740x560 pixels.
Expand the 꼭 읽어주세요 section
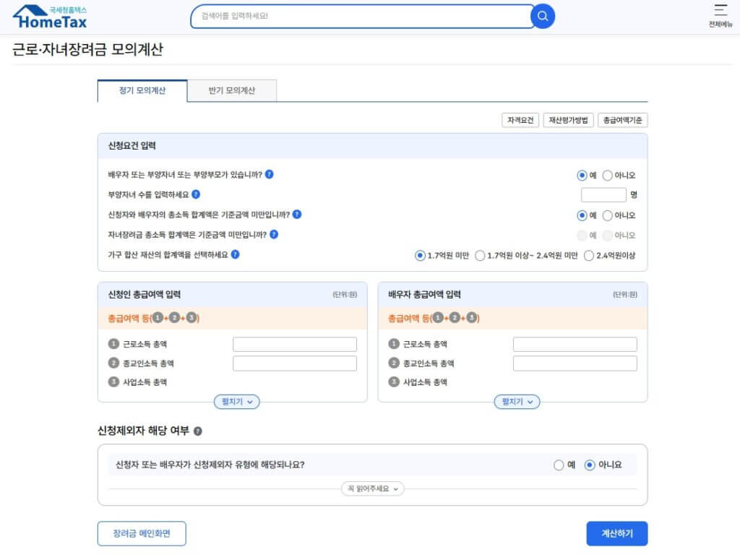click(372, 488)
